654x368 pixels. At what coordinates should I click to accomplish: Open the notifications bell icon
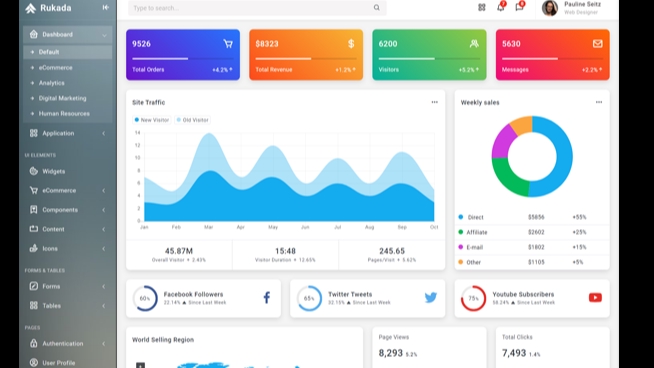click(x=501, y=7)
